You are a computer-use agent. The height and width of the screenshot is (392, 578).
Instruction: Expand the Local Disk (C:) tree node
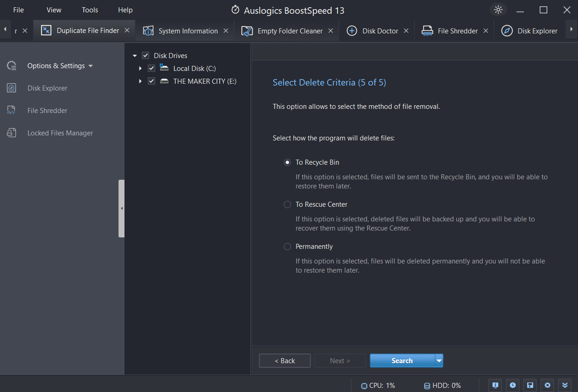click(140, 69)
